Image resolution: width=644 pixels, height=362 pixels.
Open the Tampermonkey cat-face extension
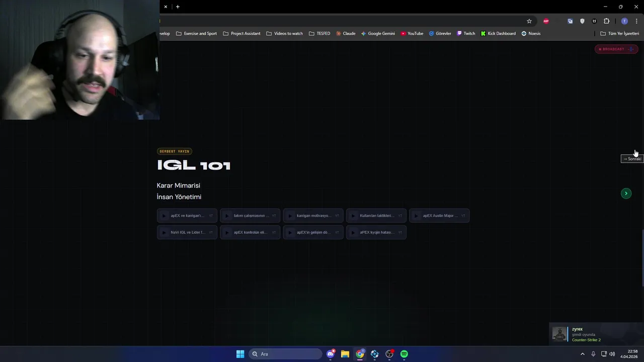[x=594, y=21]
